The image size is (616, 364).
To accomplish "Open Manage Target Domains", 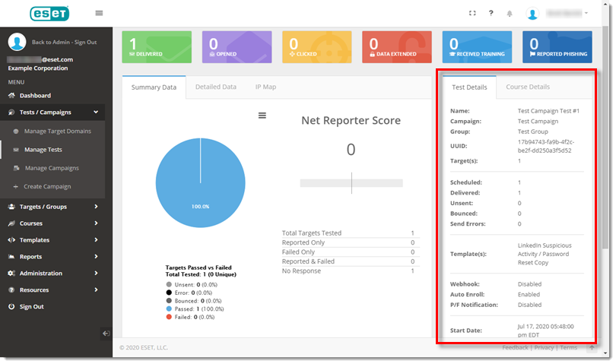I will coord(57,131).
